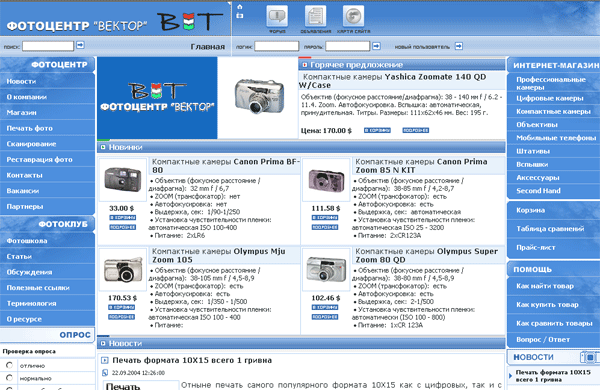Open Olympus Mju Zoom 105 product title
This screenshot has width=600, height=390.
(x=218, y=255)
